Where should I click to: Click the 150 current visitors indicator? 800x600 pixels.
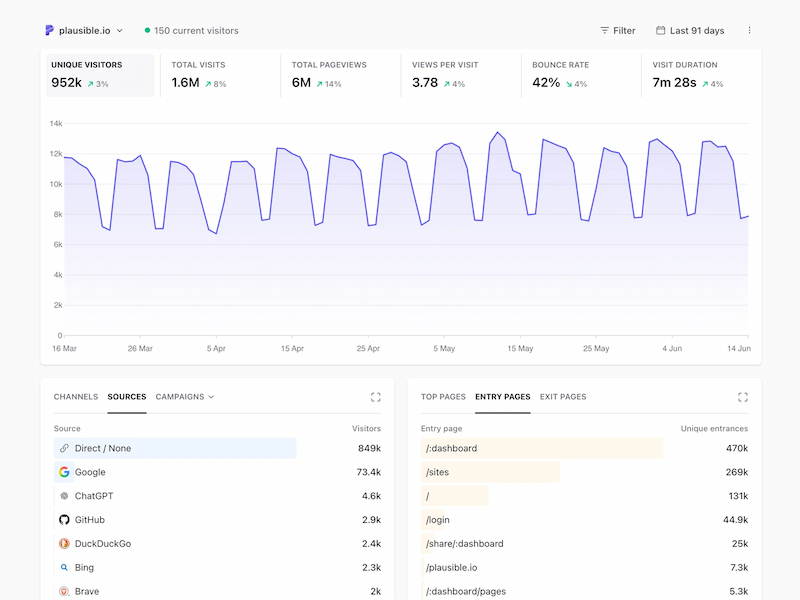[191, 31]
